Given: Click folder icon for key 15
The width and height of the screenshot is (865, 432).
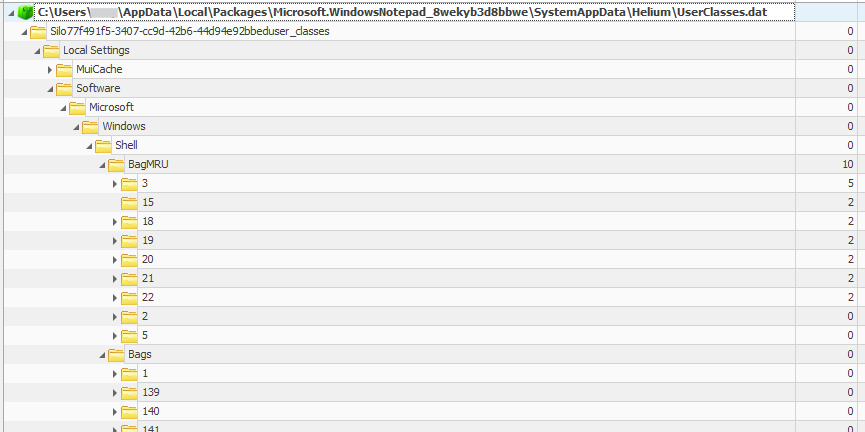Looking at the screenshot, I should tap(129, 202).
